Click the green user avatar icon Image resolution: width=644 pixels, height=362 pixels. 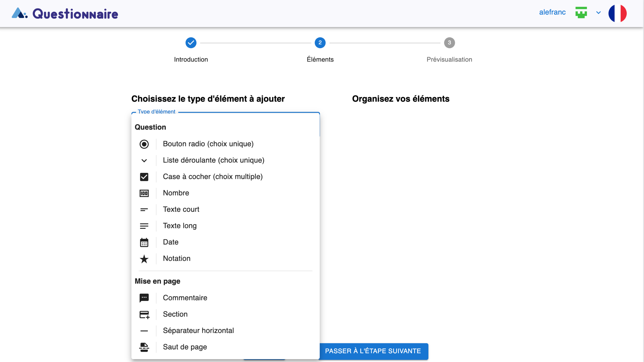pyautogui.click(x=581, y=13)
